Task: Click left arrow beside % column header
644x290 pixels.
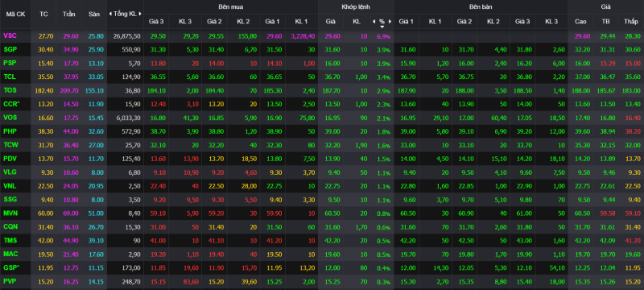Action: 374,21
